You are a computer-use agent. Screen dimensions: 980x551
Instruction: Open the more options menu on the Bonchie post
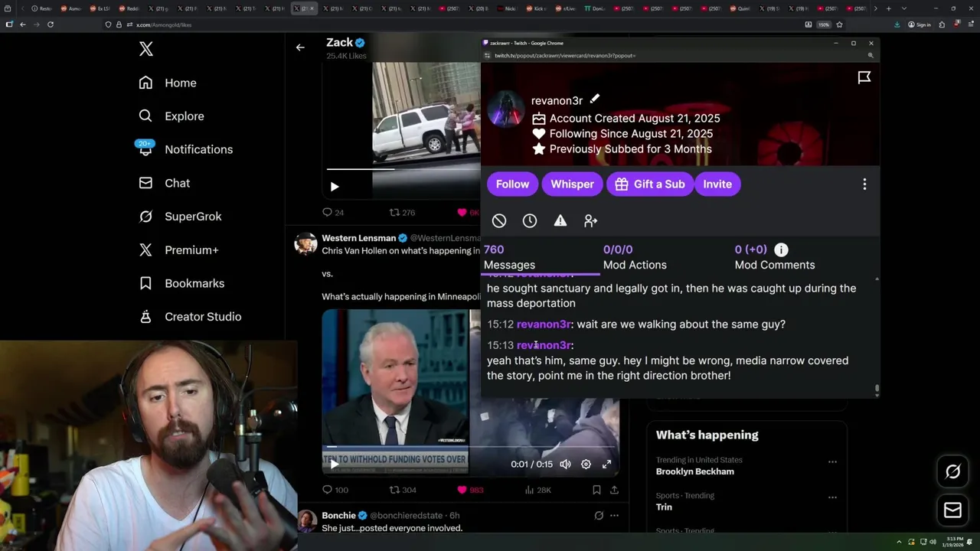coord(614,515)
